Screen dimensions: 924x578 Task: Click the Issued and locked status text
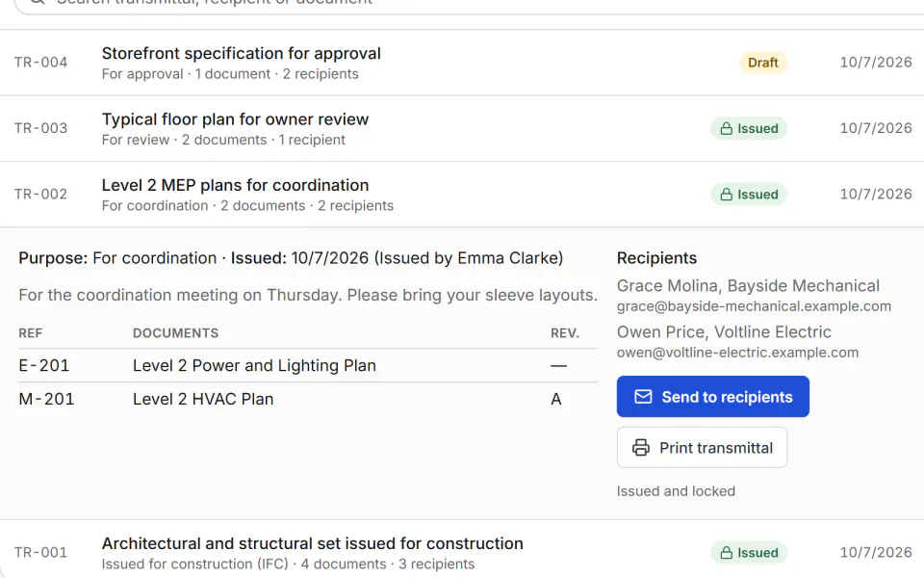(676, 491)
